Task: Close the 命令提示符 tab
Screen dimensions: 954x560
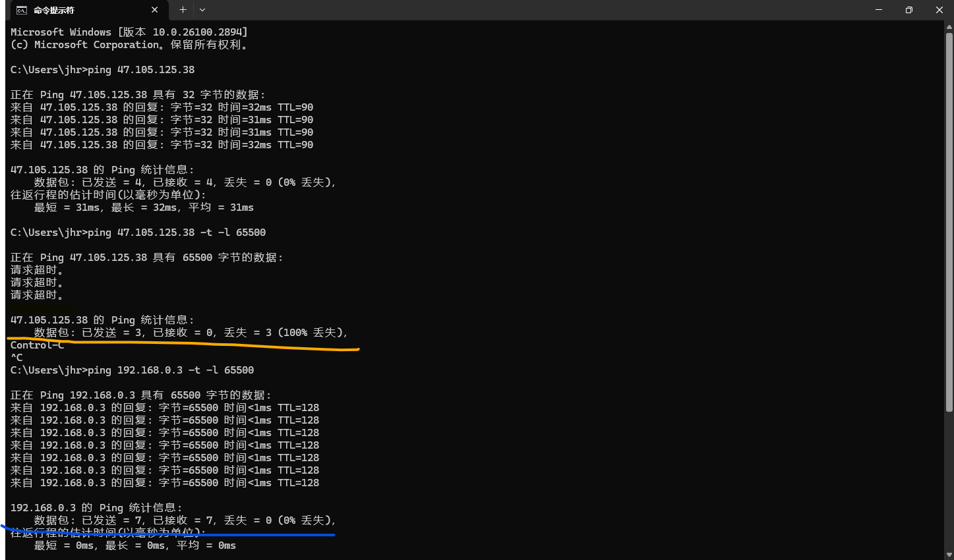Action: pyautogui.click(x=155, y=10)
